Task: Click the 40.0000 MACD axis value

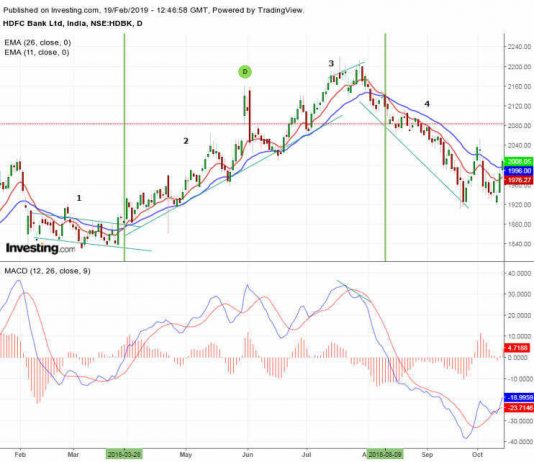Action: coord(519,273)
